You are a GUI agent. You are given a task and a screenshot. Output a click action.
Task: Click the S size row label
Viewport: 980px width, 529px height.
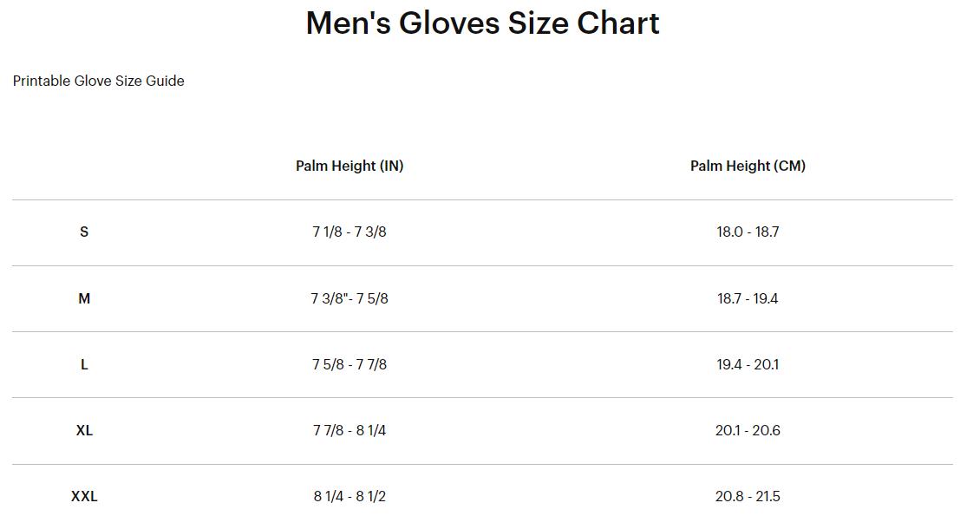click(84, 232)
